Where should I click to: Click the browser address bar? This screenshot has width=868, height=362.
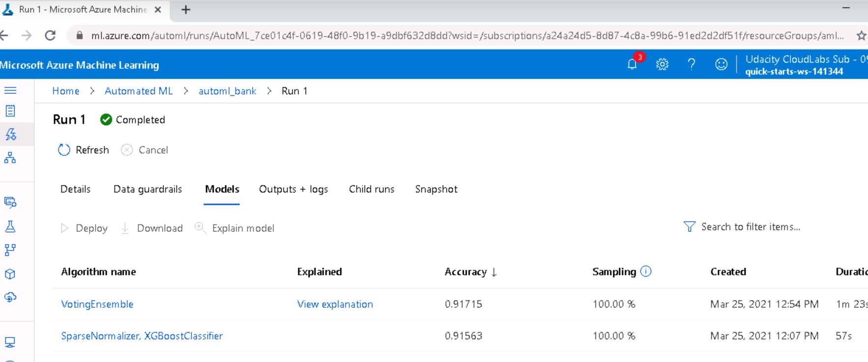(467, 35)
